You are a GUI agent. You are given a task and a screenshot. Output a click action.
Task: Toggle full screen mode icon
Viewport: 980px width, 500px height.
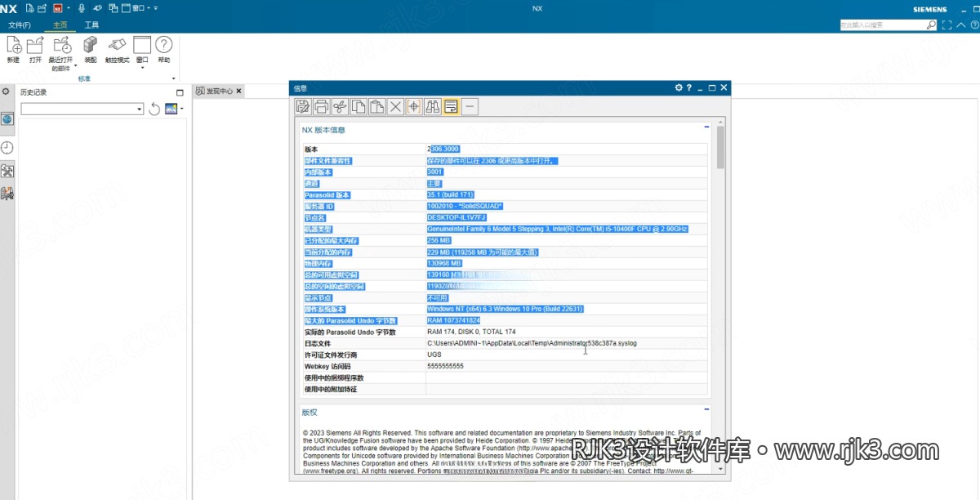coord(947,25)
